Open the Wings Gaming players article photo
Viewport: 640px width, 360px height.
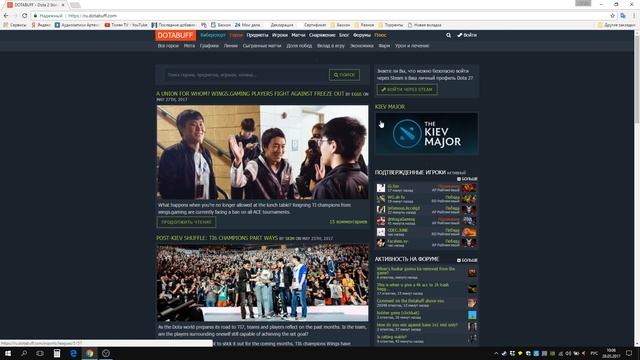[x=262, y=152]
